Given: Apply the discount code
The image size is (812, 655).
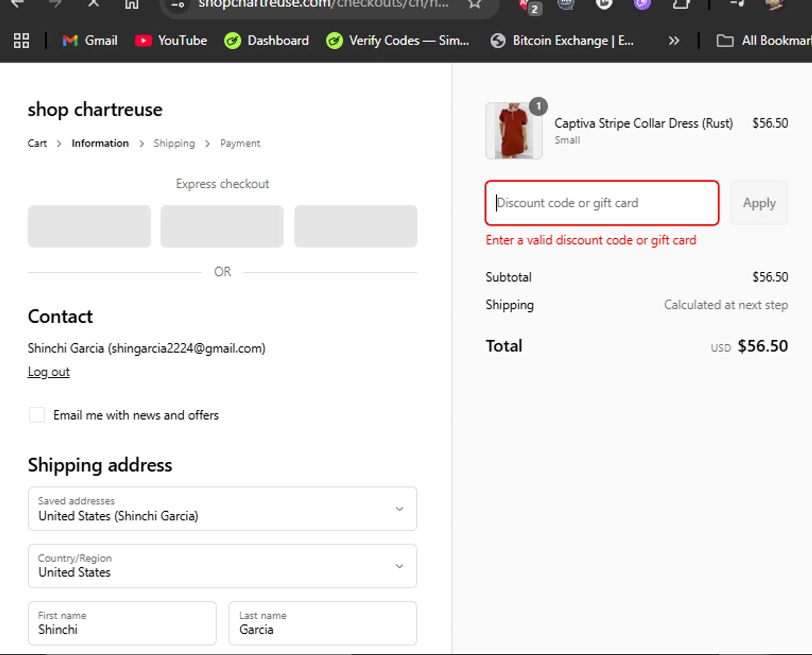Looking at the screenshot, I should tap(759, 203).
